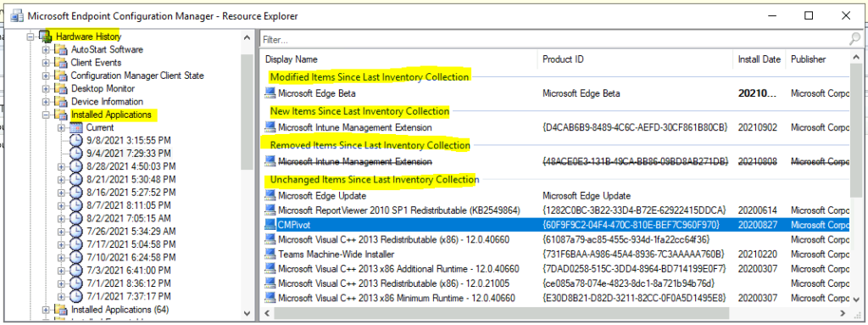The width and height of the screenshot is (868, 325).
Task: Expand the Client Events node
Action: (x=46, y=63)
